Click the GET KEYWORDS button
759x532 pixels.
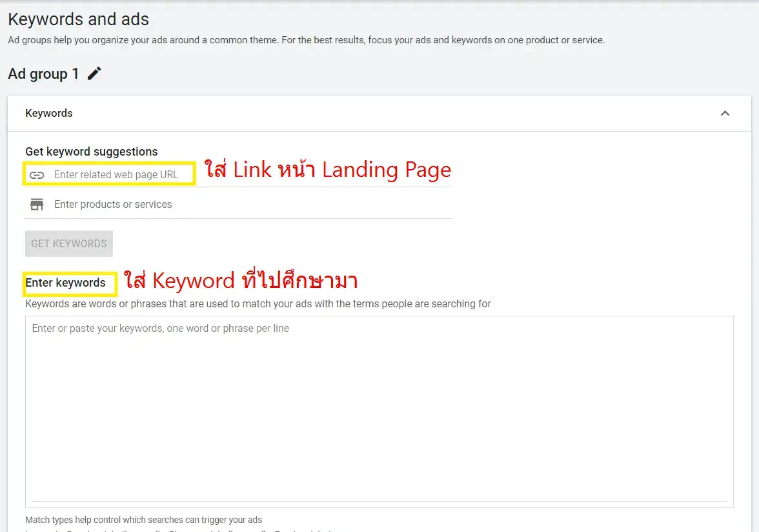coord(68,243)
